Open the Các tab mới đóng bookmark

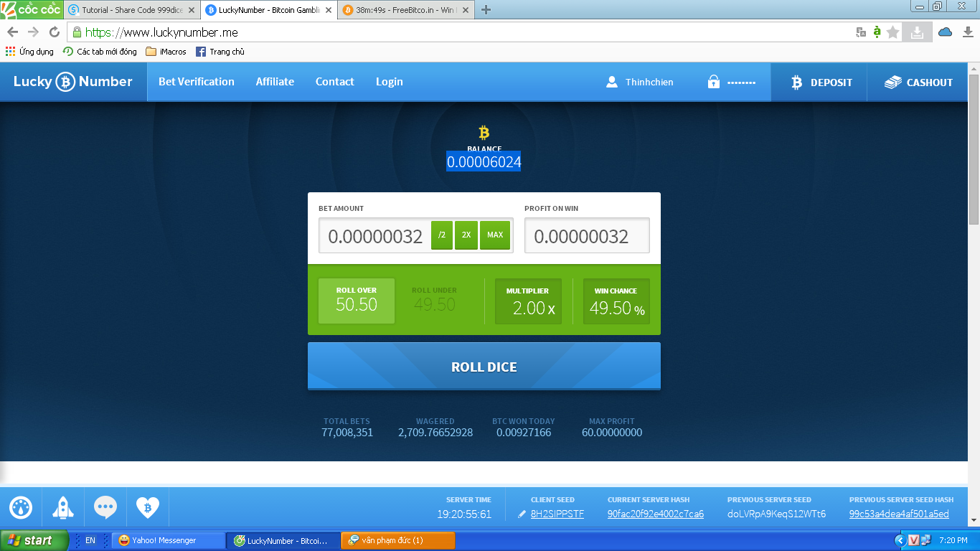pos(100,52)
